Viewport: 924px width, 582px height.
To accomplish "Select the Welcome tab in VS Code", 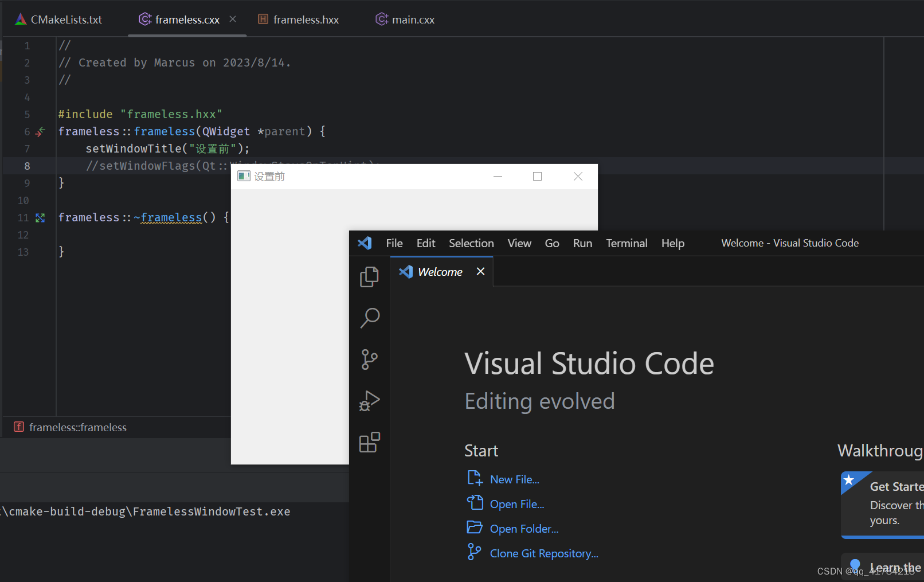I will [x=440, y=272].
